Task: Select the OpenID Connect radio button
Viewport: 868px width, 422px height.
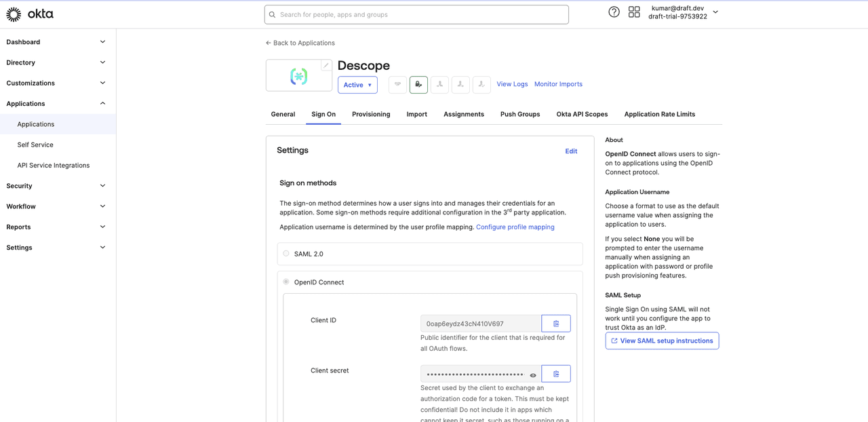Action: 286,282
